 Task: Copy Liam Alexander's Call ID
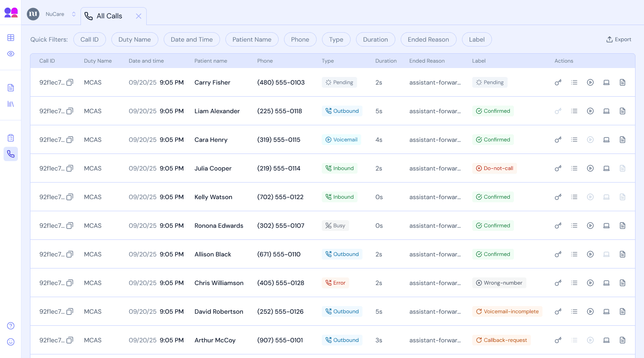tap(70, 111)
